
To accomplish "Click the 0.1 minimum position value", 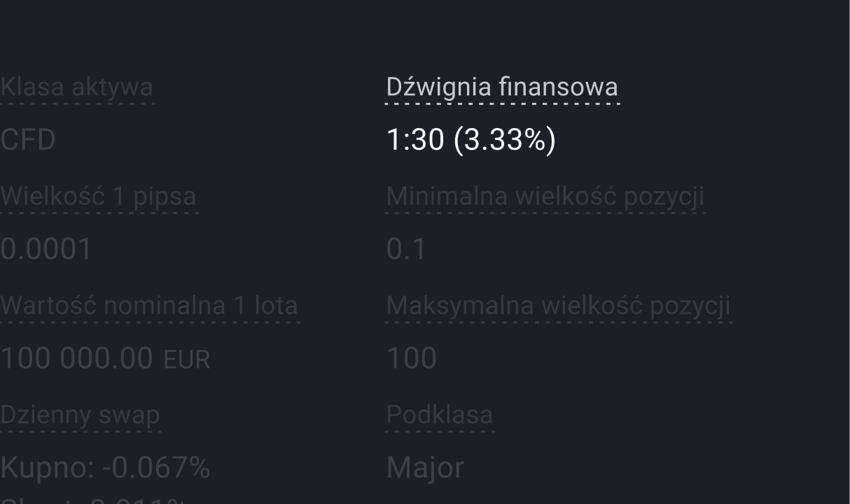I will [406, 250].
